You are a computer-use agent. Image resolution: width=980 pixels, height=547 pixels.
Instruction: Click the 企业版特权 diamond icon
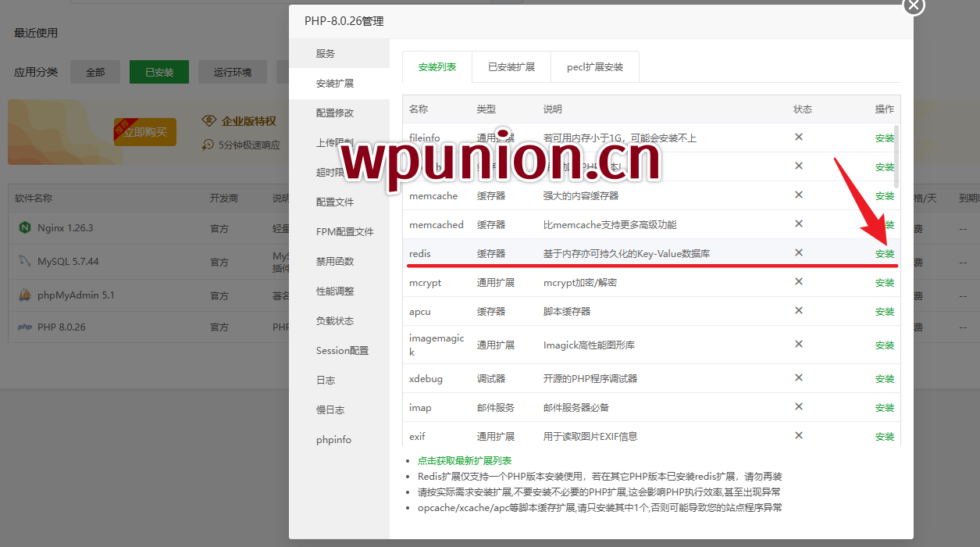coord(208,120)
